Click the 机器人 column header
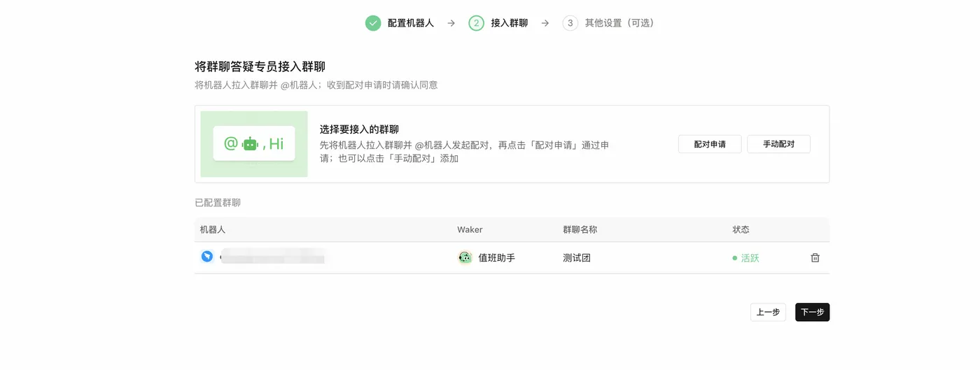980x370 pixels. pyautogui.click(x=213, y=229)
